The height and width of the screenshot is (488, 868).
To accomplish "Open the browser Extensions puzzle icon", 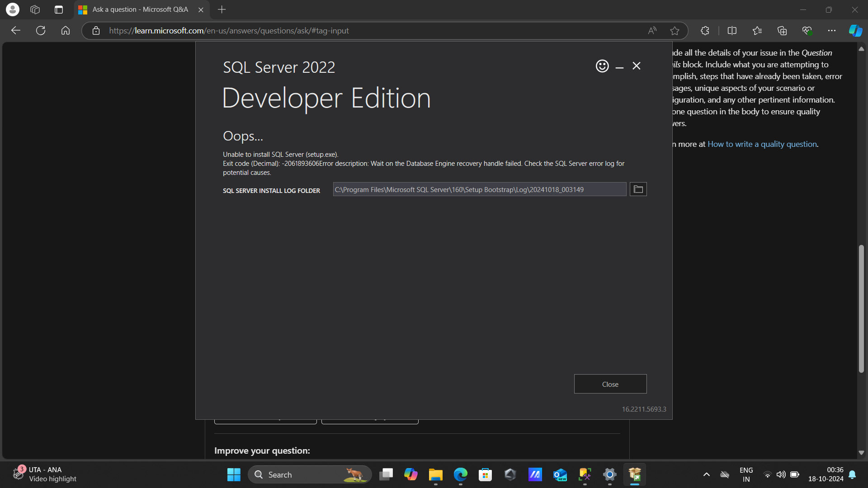I will [705, 31].
